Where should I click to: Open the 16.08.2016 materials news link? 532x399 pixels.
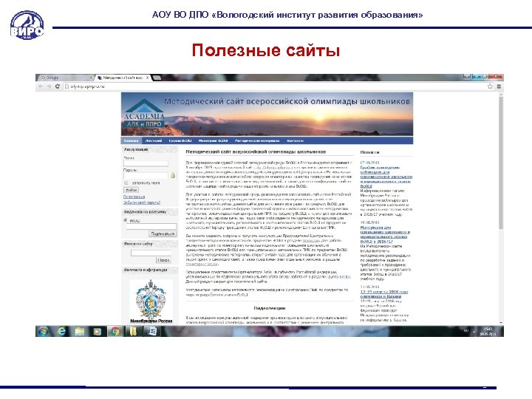coord(385,234)
